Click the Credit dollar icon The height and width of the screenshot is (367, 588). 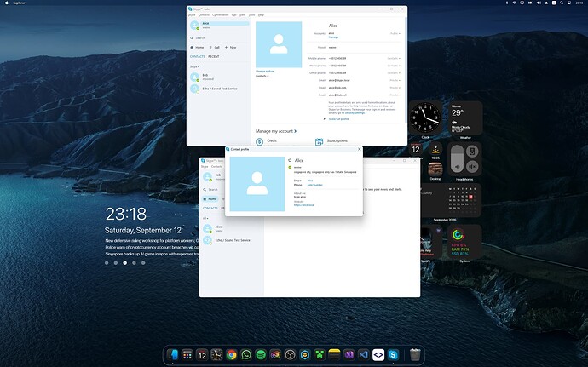[259, 141]
